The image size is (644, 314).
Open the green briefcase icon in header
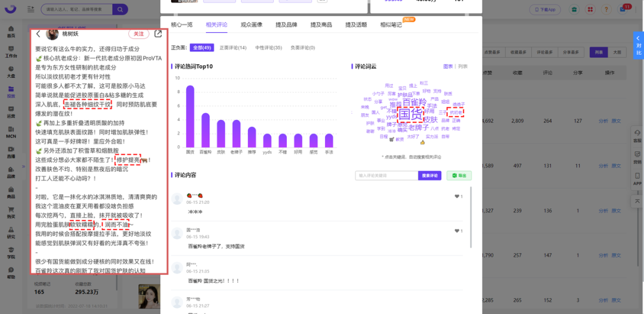tap(574, 9)
